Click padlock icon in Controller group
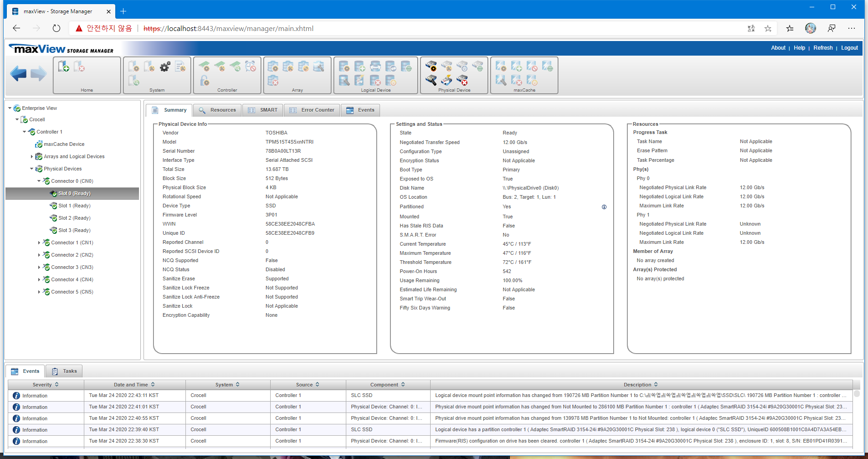 [x=205, y=81]
